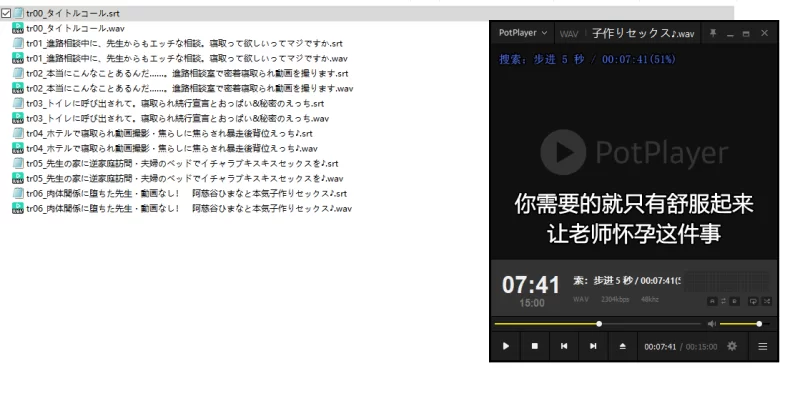Viewport: 800px width, 411px height.
Task: Jump to the previous track in PotPlayer
Action: click(x=564, y=346)
